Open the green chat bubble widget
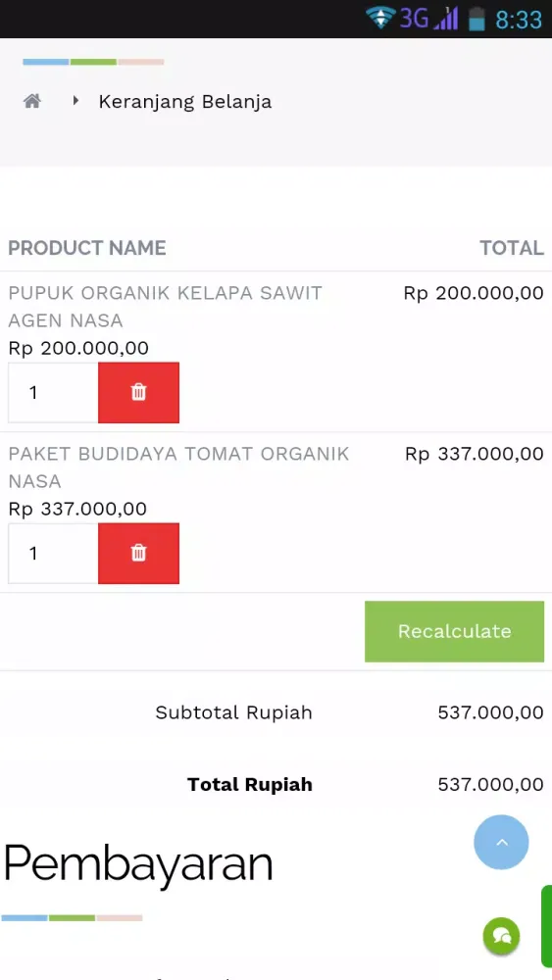The image size is (552, 980). (501, 936)
